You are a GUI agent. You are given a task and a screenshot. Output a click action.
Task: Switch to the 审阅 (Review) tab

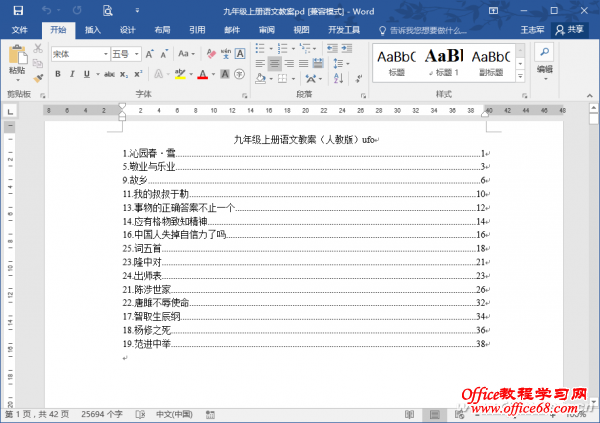tap(266, 30)
